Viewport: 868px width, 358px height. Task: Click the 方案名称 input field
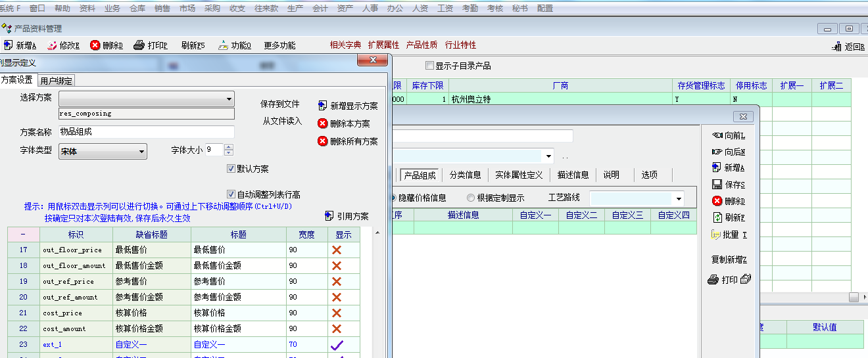coord(146,132)
